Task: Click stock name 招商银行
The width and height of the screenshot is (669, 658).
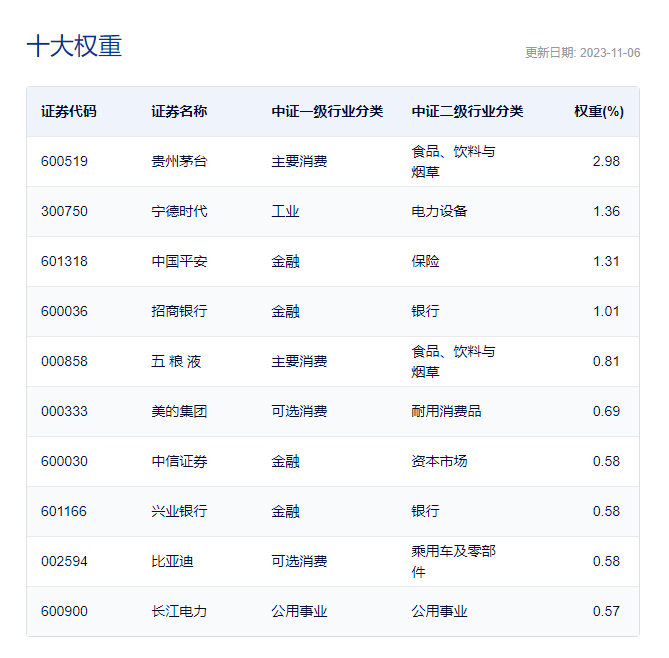Action: [179, 311]
